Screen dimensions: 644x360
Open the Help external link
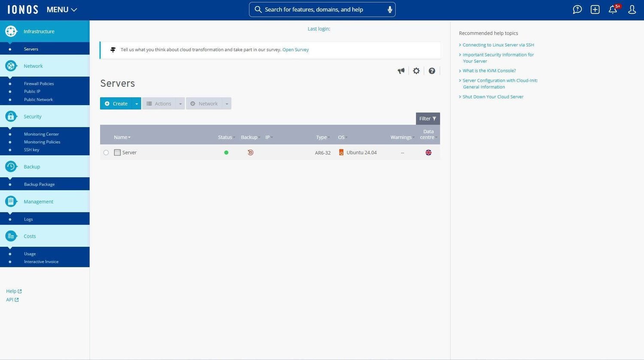(x=14, y=291)
